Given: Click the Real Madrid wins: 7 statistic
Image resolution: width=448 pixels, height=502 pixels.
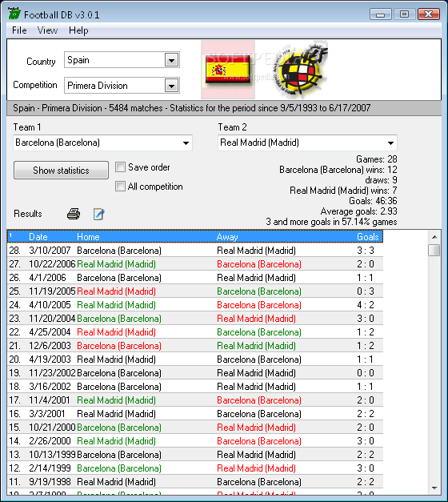Looking at the screenshot, I should tap(343, 191).
